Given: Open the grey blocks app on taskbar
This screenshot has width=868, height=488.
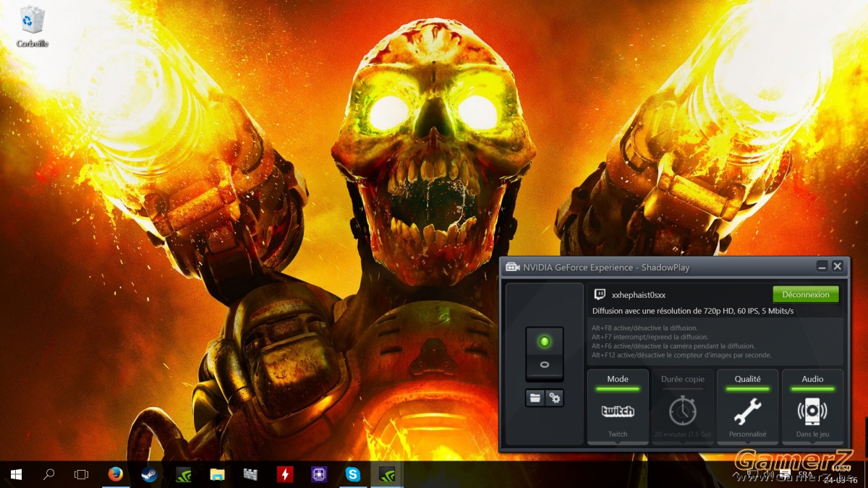Looking at the screenshot, I should 250,474.
